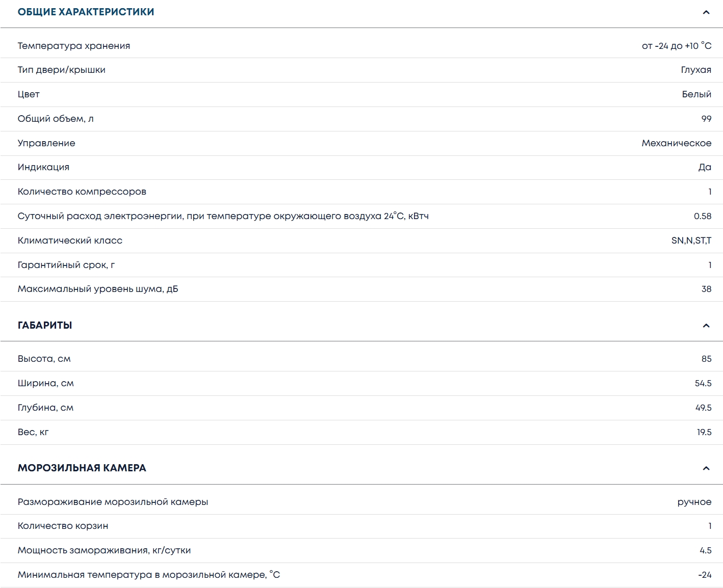Screen dimensions: 723x588
Task: Collapse the Общие характеристики section chevron
Action: (706, 12)
